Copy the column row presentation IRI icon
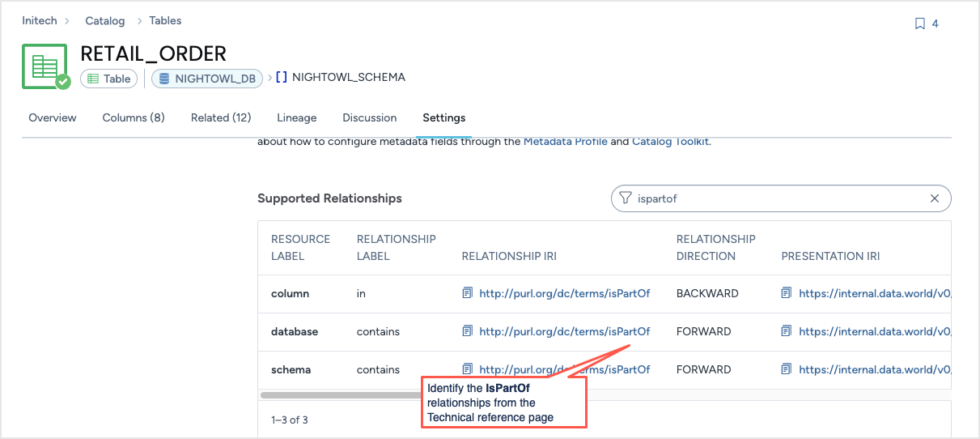The width and height of the screenshot is (980, 439). pyautogui.click(x=787, y=293)
